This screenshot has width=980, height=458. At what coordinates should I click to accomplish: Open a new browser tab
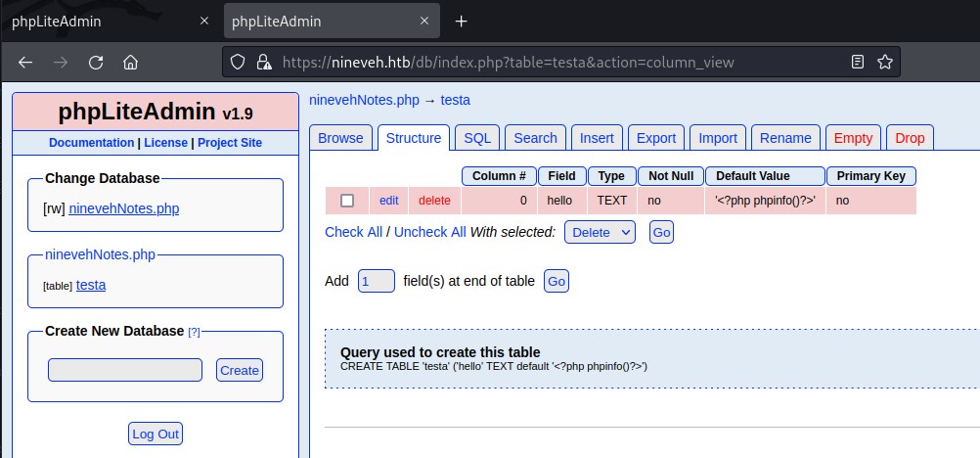tap(462, 21)
